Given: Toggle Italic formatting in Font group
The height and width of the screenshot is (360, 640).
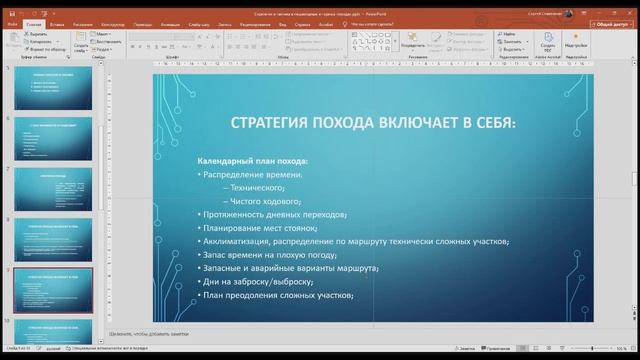Looking at the screenshot, I should tap(140, 47).
